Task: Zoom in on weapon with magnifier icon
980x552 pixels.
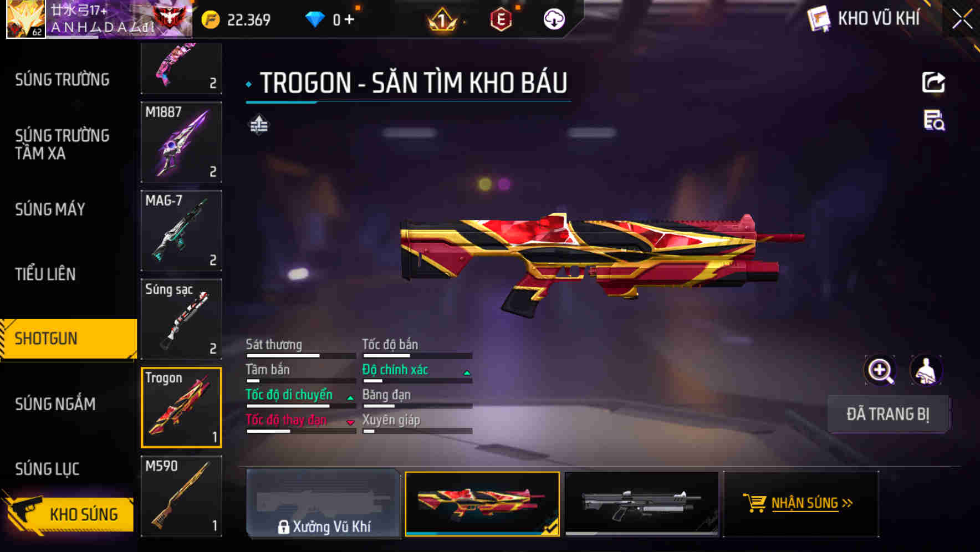Action: tap(880, 370)
